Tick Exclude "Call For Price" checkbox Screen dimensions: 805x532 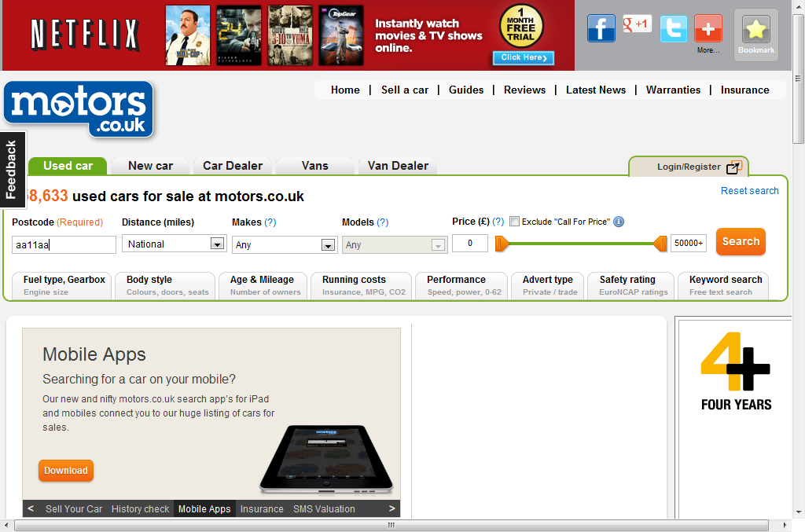(514, 222)
